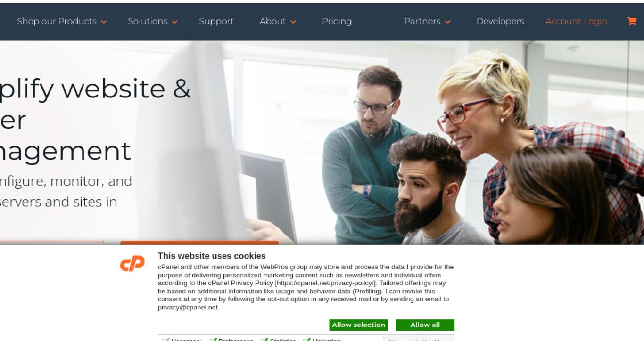The width and height of the screenshot is (644, 341).
Task: Toggle the Statistics cookie checkbox
Action: point(264,340)
